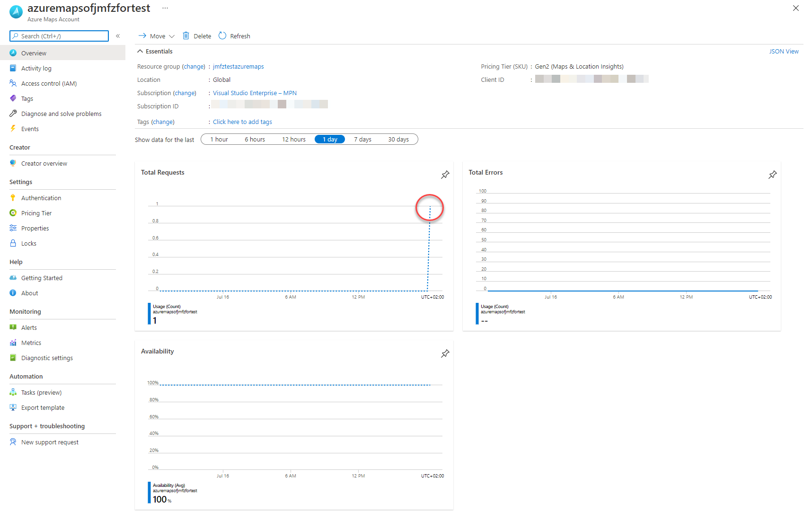This screenshot has height=521, width=812.
Task: Select the 30 days time range
Action: (398, 140)
